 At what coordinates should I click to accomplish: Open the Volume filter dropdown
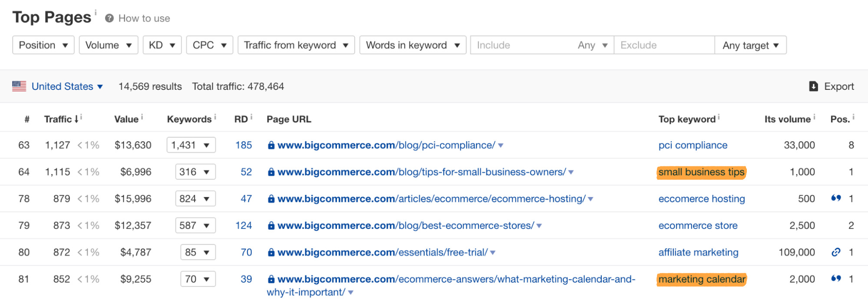[x=109, y=45]
